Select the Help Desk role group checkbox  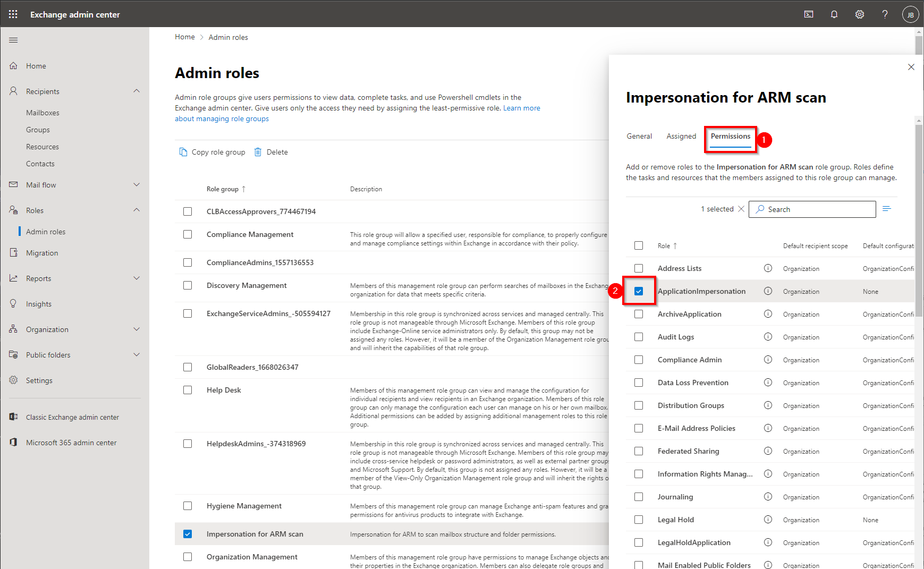(x=188, y=390)
